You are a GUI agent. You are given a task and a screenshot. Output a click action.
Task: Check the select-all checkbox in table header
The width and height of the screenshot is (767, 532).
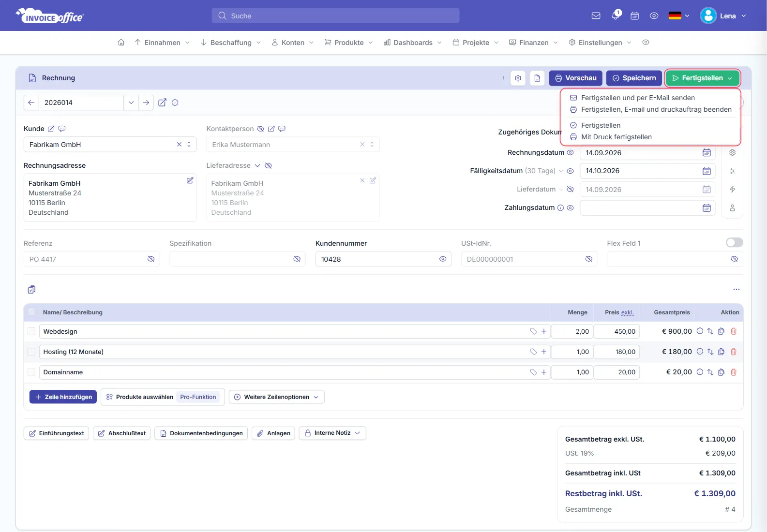coord(31,312)
